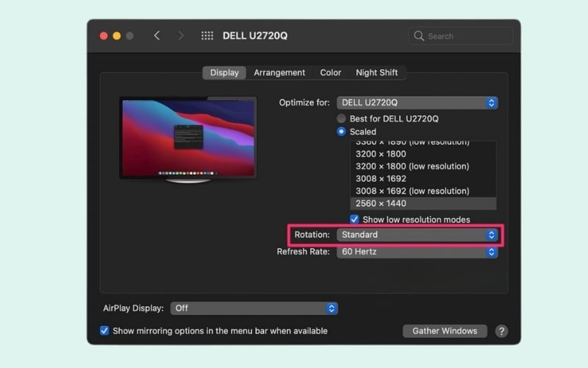Click the display preview thumbnail image
This screenshot has width=588, height=368.
188,138
